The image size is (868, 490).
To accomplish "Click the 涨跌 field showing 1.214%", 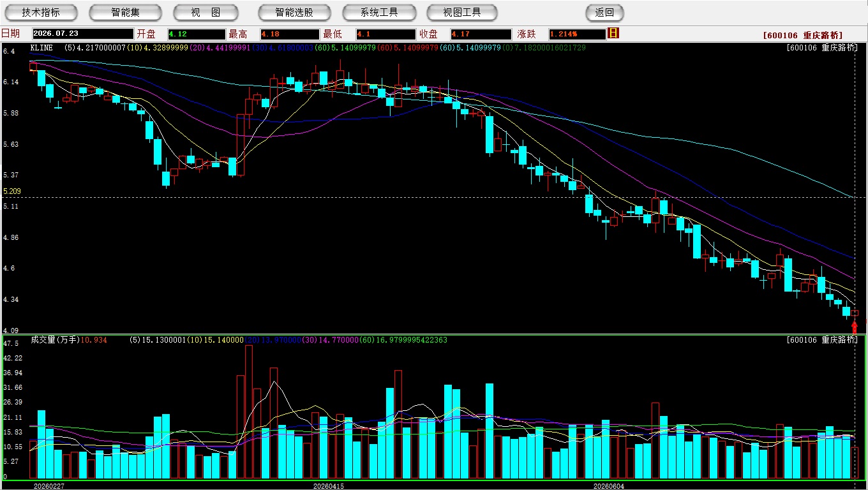I will pos(577,34).
